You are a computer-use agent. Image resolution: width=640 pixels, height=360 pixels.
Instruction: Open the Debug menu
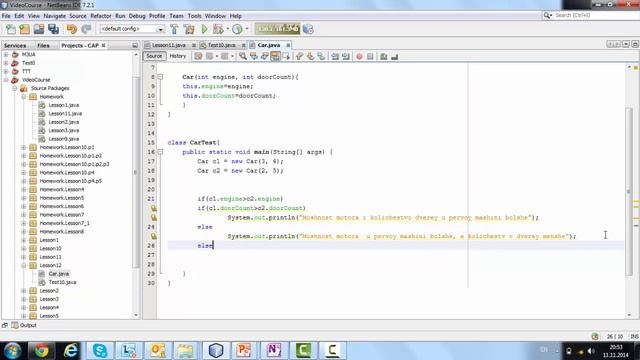(x=137, y=16)
